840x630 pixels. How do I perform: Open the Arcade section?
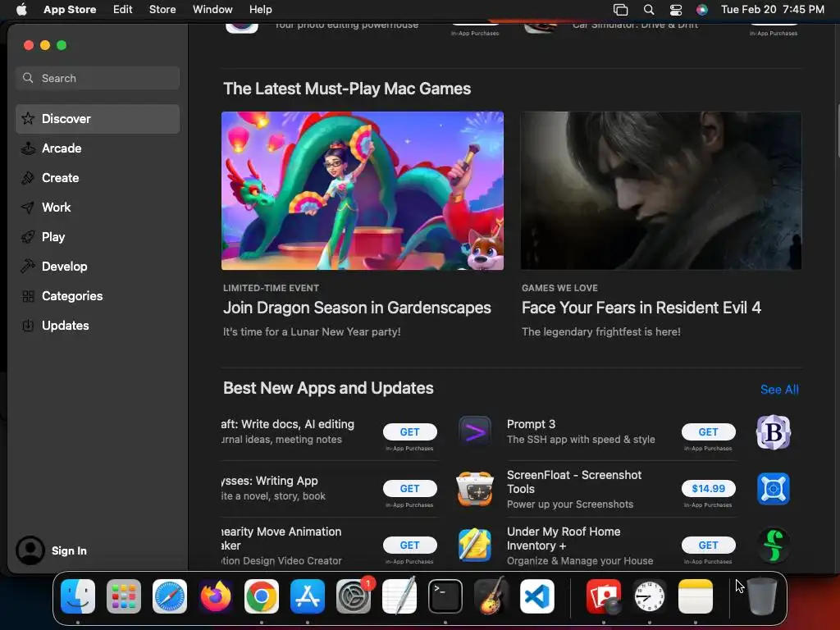(x=98, y=148)
